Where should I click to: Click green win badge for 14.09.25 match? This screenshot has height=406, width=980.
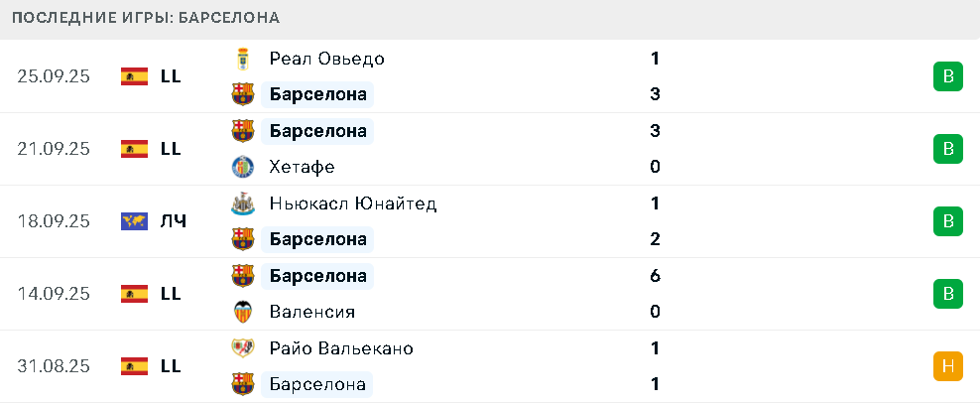pyautogui.click(x=947, y=294)
